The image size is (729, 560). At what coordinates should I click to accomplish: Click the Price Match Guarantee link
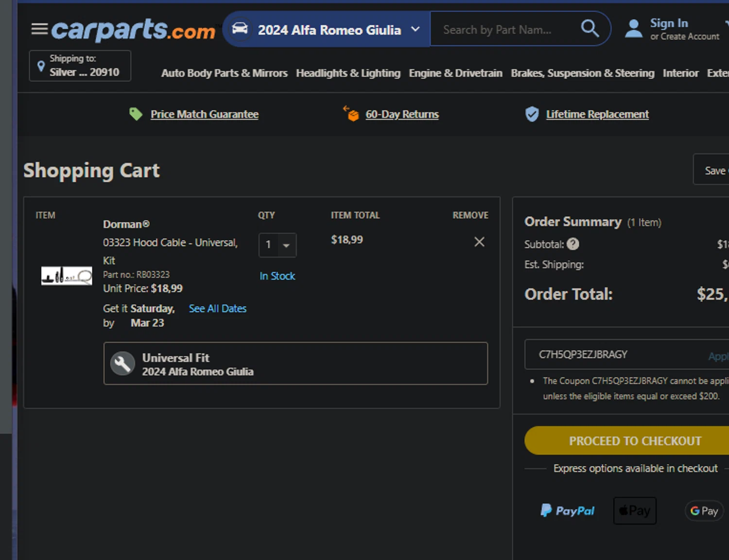tap(204, 114)
